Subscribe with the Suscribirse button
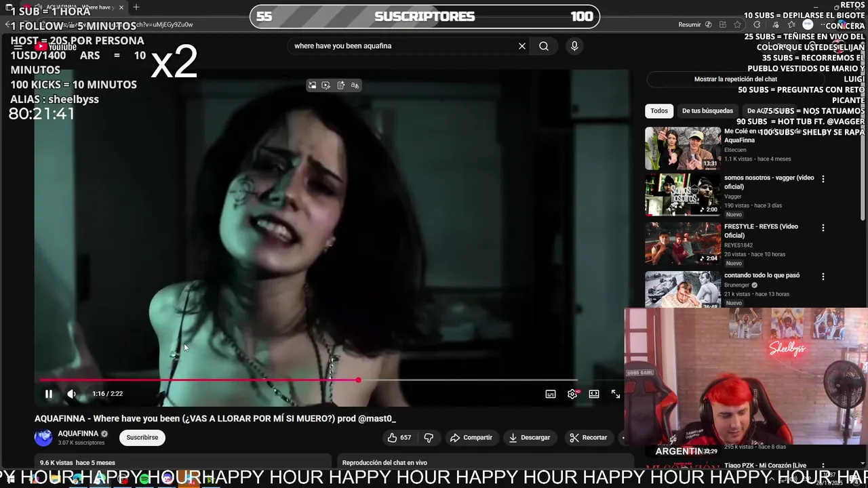Viewport: 868px width, 488px height. coord(142,437)
